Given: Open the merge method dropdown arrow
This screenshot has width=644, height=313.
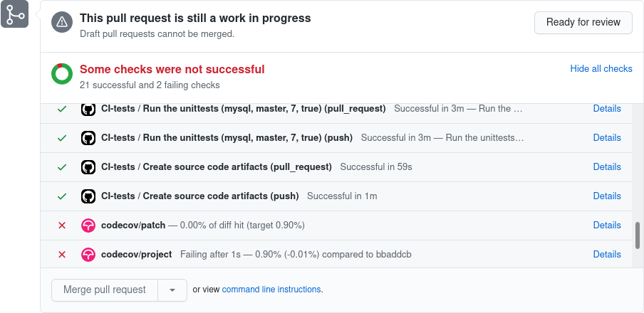Looking at the screenshot, I should tap(172, 290).
